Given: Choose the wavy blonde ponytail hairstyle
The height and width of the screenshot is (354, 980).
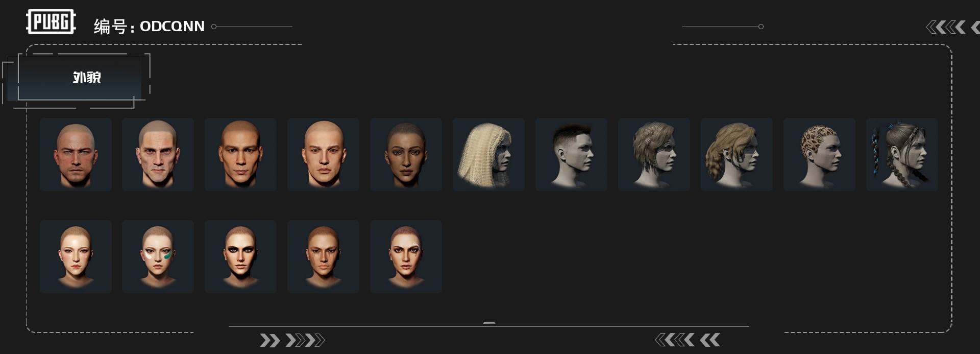Looking at the screenshot, I should point(737,154).
